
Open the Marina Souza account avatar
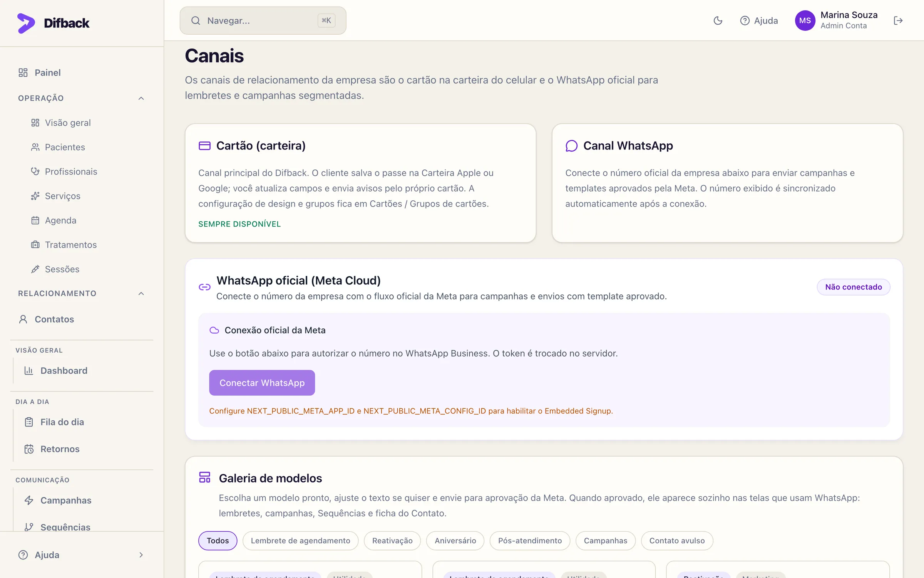(805, 20)
